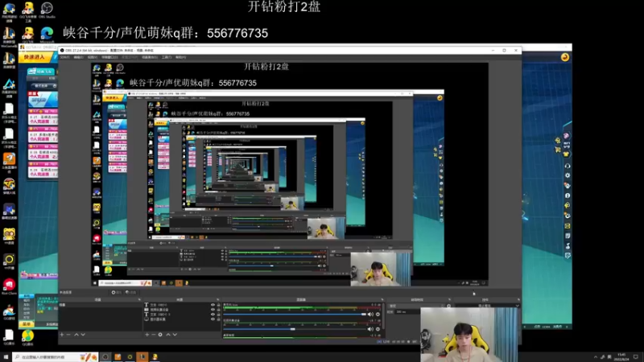Click the streaming control button in Controls dock
The height and width of the screenshot is (362, 644).
[485, 306]
